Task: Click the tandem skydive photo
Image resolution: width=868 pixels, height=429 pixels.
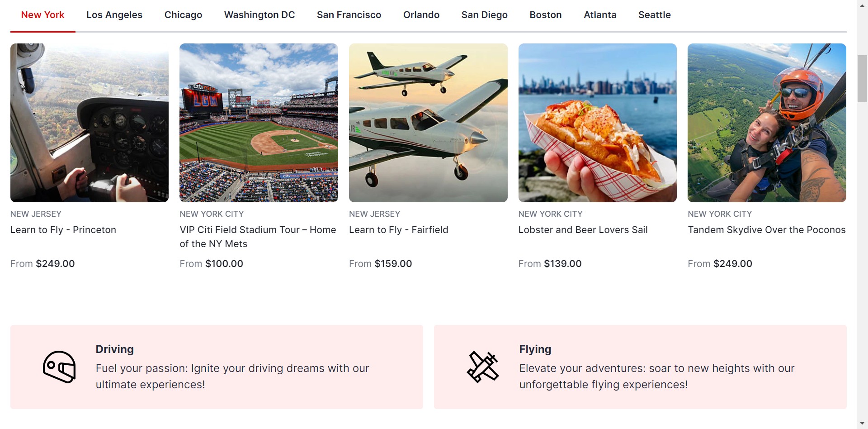Action: point(767,123)
